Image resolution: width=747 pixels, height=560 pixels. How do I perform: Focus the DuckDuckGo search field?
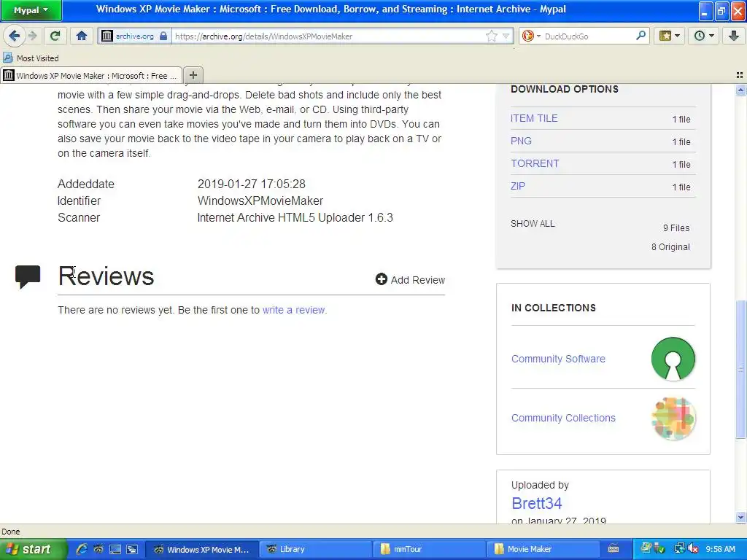(x=588, y=36)
